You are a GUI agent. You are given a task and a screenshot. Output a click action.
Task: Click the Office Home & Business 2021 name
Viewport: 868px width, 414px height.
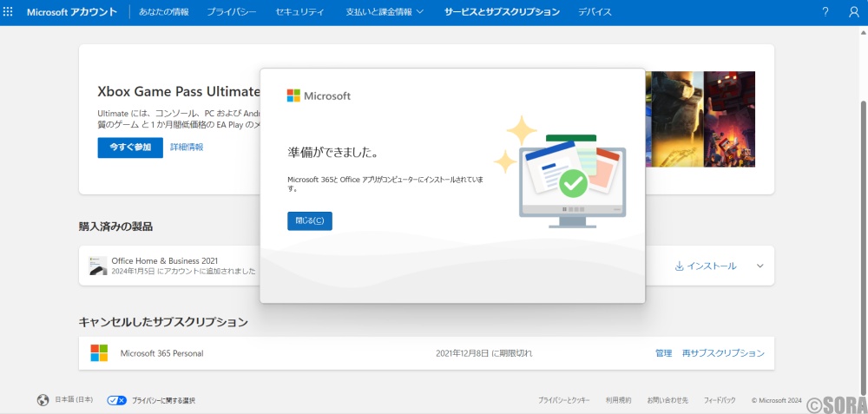click(164, 260)
